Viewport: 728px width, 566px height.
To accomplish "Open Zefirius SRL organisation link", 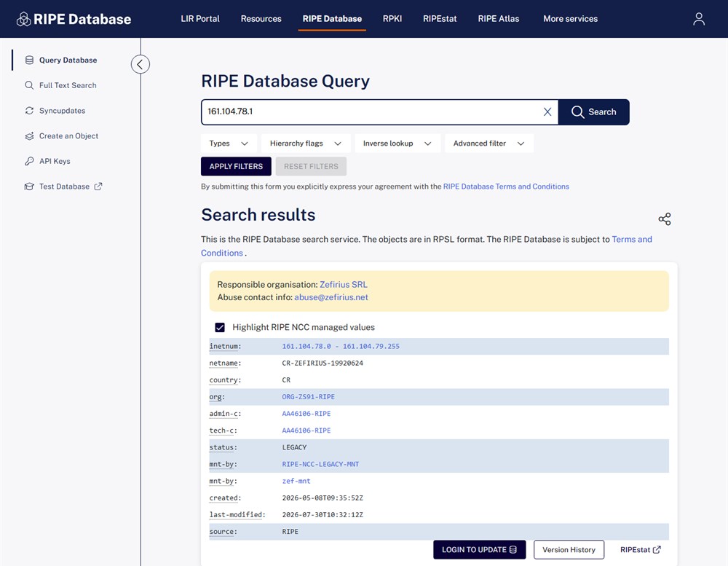I will (344, 284).
